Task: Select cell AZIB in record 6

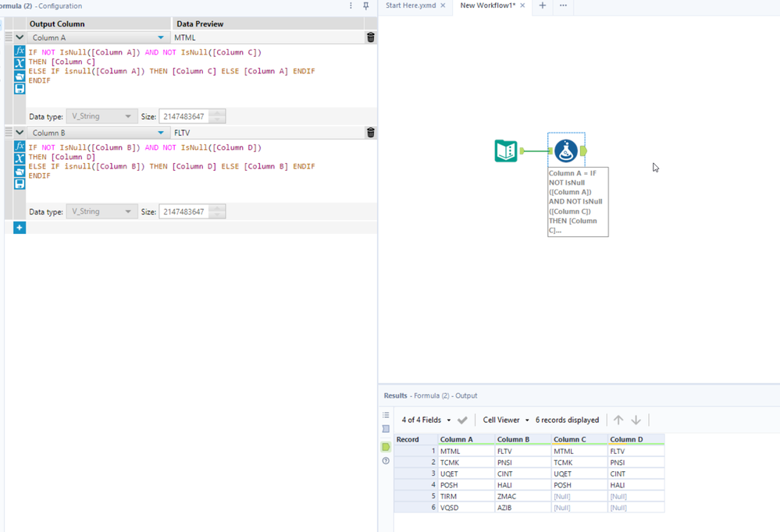Action: pos(523,508)
